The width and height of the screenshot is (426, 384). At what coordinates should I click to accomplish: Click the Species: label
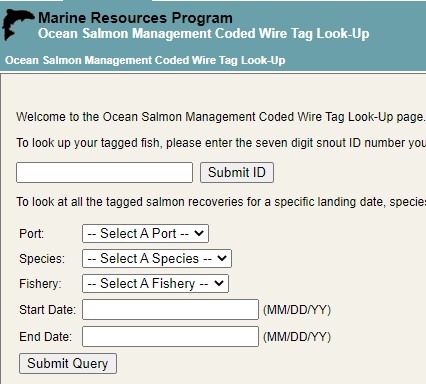click(42, 259)
